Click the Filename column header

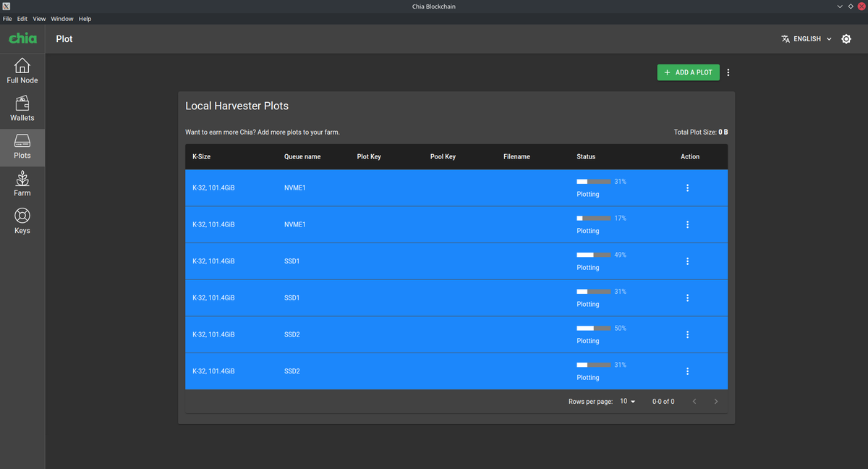click(516, 157)
